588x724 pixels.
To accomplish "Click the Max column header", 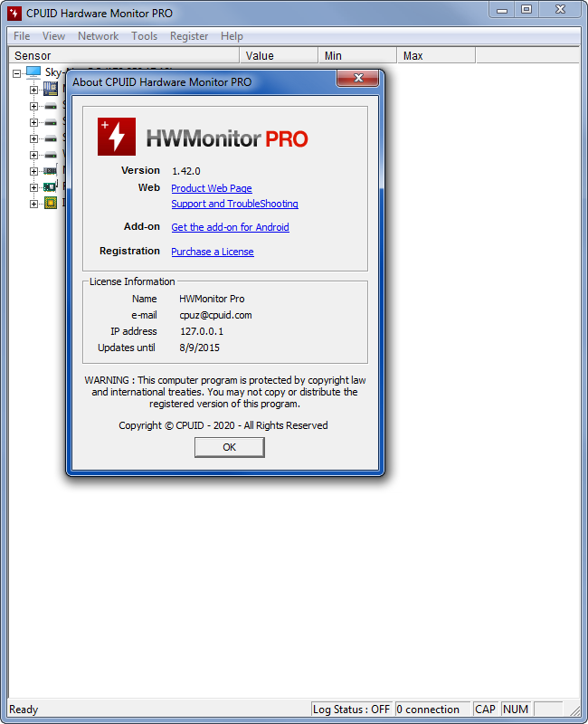I will pyautogui.click(x=436, y=55).
